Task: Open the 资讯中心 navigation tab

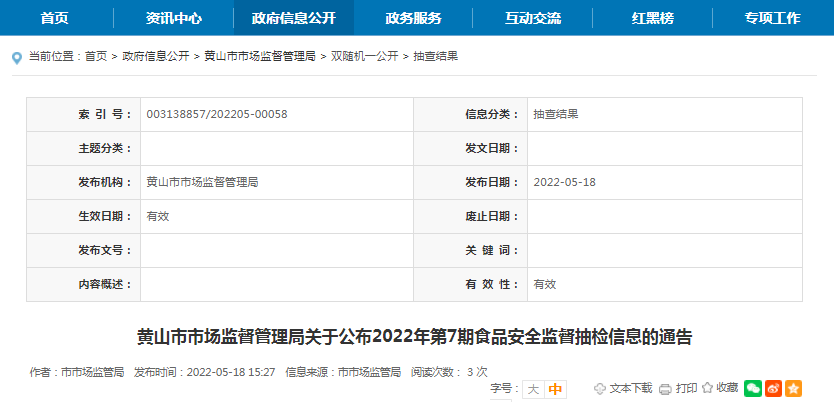Action: tap(173, 18)
